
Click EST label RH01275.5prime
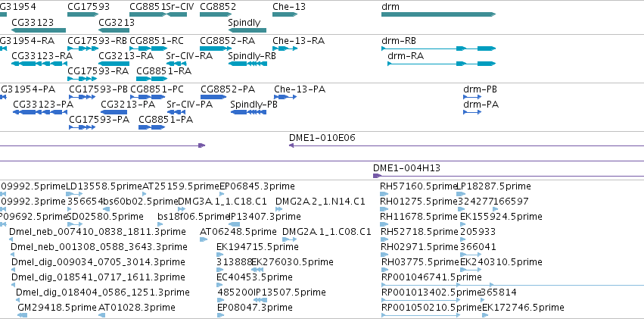click(x=418, y=202)
